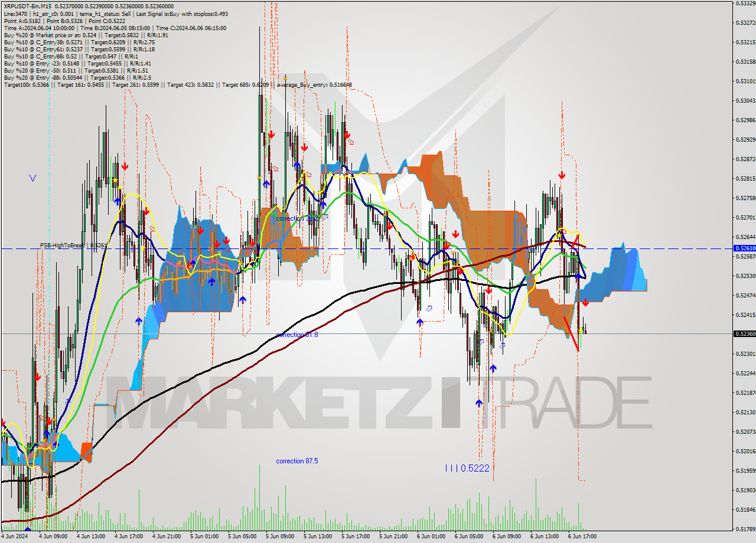Click the 'Buy %20 @ Entry -50' line
Image resolution: width=756 pixels, height=543 pixels.
[76, 70]
